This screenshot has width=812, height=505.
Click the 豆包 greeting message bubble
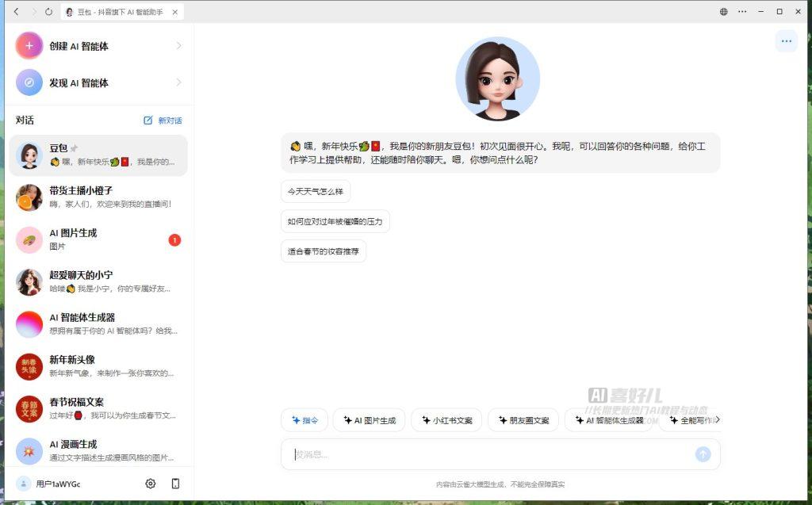(501, 153)
